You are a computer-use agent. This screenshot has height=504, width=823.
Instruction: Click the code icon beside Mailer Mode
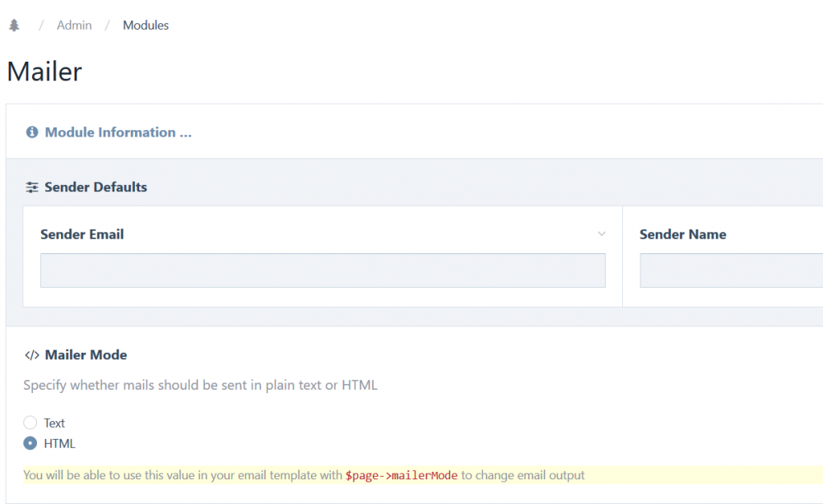31,354
